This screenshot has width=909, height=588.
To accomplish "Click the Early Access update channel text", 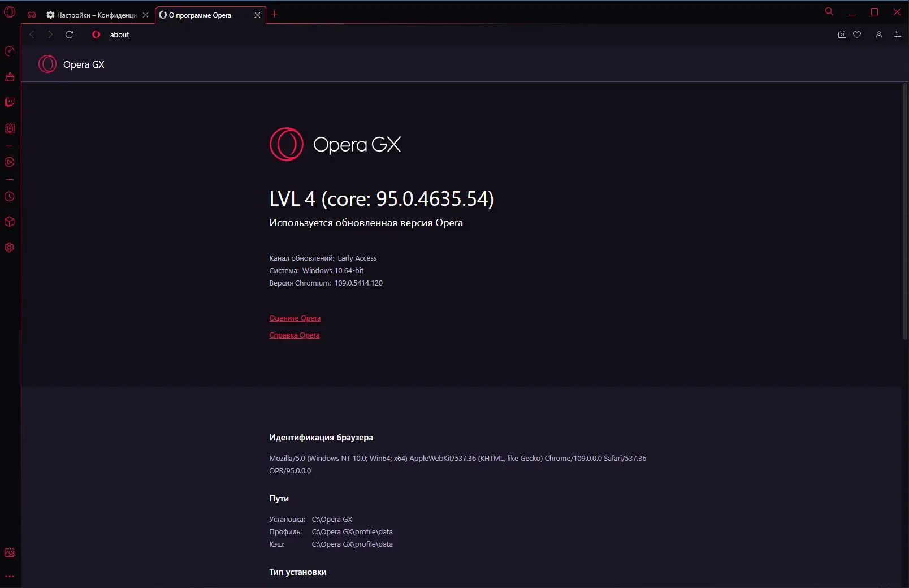I will pos(357,258).
